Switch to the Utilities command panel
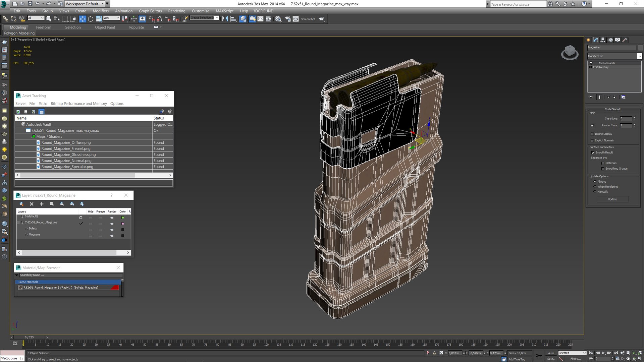 point(625,40)
